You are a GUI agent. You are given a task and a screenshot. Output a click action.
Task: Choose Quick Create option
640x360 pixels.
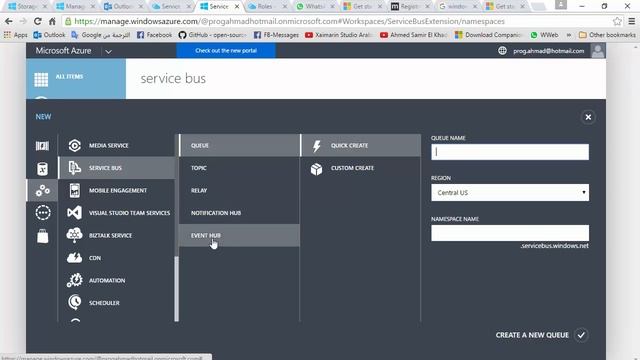pyautogui.click(x=360, y=145)
